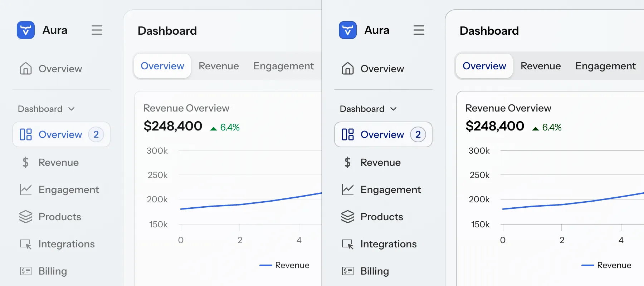Click the stacked layers Products icon in left sidebar
The width and height of the screenshot is (644, 286).
pos(26,217)
